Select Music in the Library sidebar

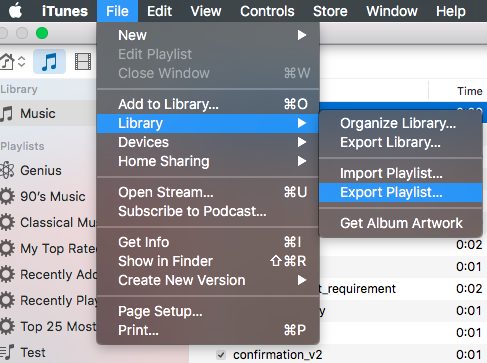point(48,114)
